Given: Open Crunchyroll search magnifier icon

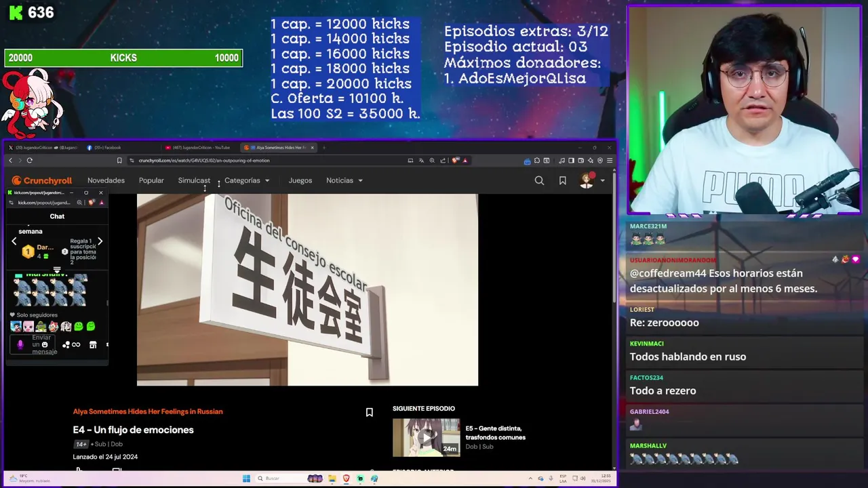Looking at the screenshot, I should coord(539,180).
